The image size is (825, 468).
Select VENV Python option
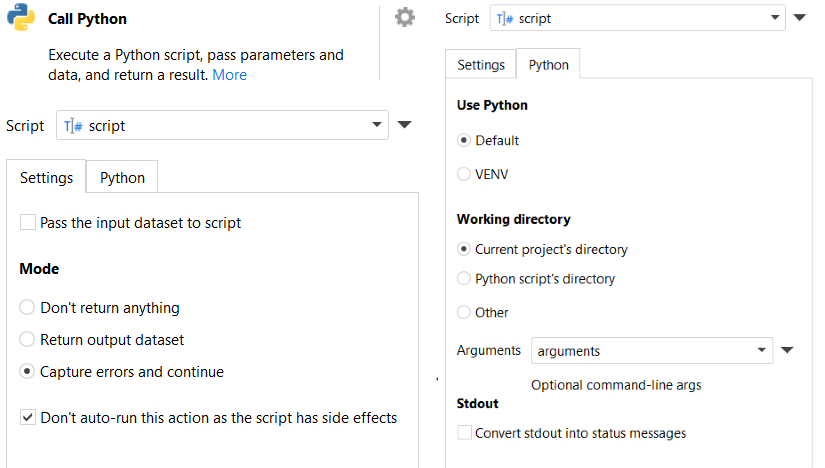(464, 174)
